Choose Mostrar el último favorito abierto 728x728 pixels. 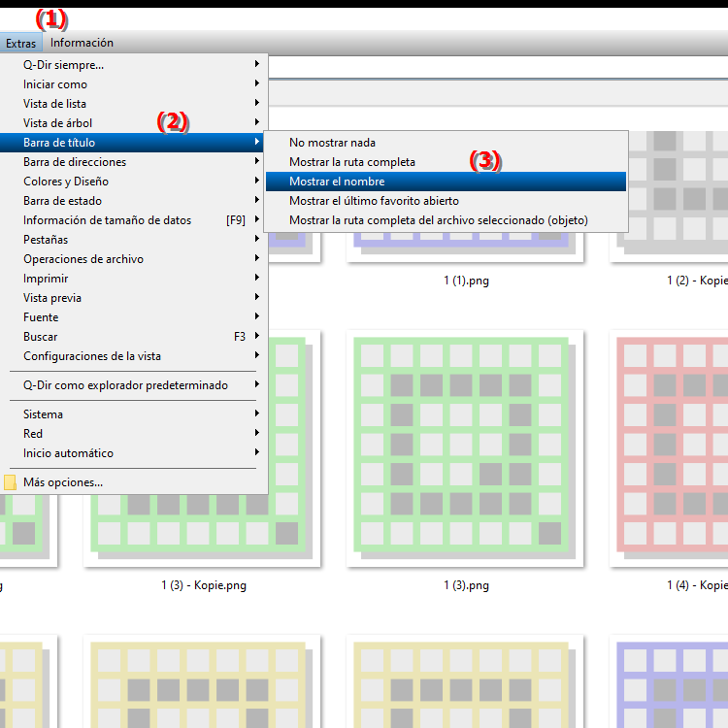click(x=446, y=201)
